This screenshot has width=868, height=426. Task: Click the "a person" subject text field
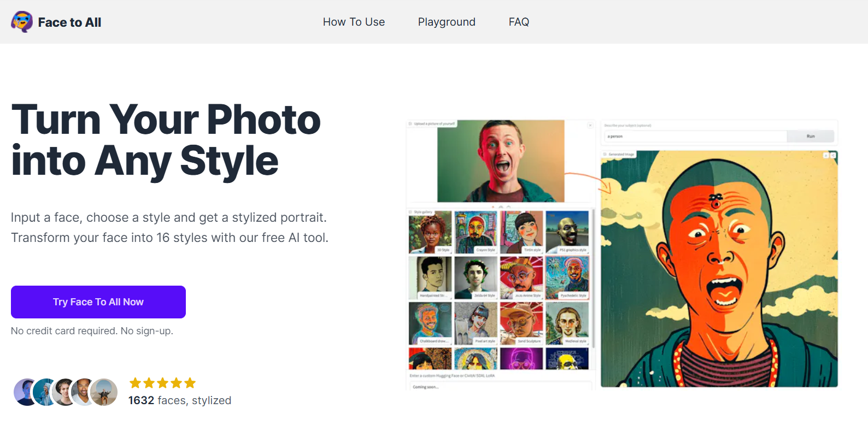694,137
